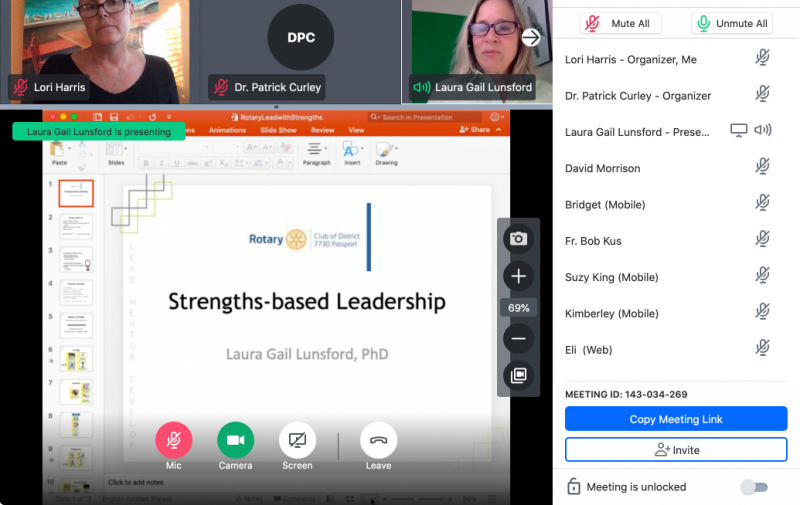The width and height of the screenshot is (800, 505).
Task: Open the Slides dropdown in ribbon
Action: 116,154
